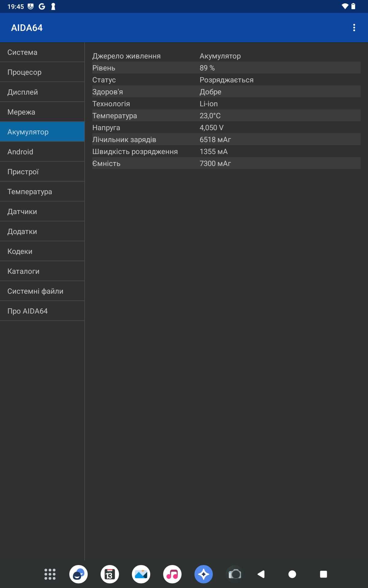Tap the Швидкість розрядження row label

click(x=135, y=152)
